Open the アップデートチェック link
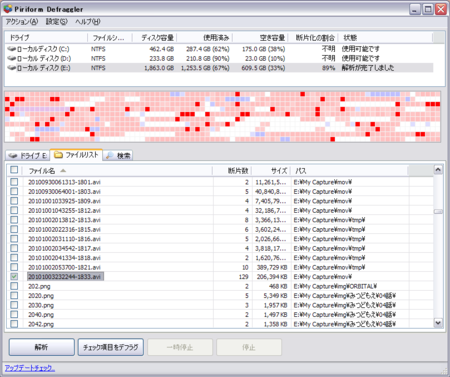The width and height of the screenshot is (450, 377). click(x=30, y=368)
